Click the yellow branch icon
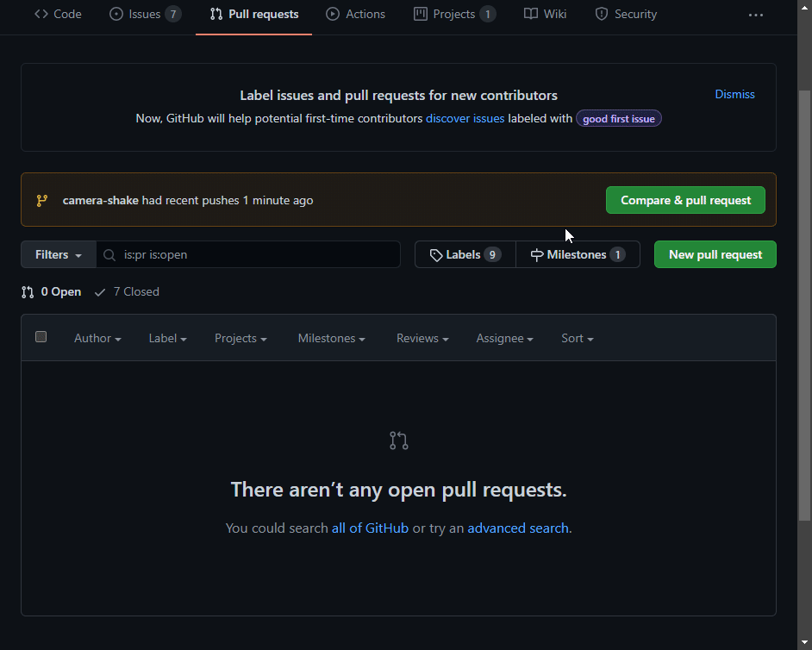This screenshot has width=812, height=650. tap(42, 201)
